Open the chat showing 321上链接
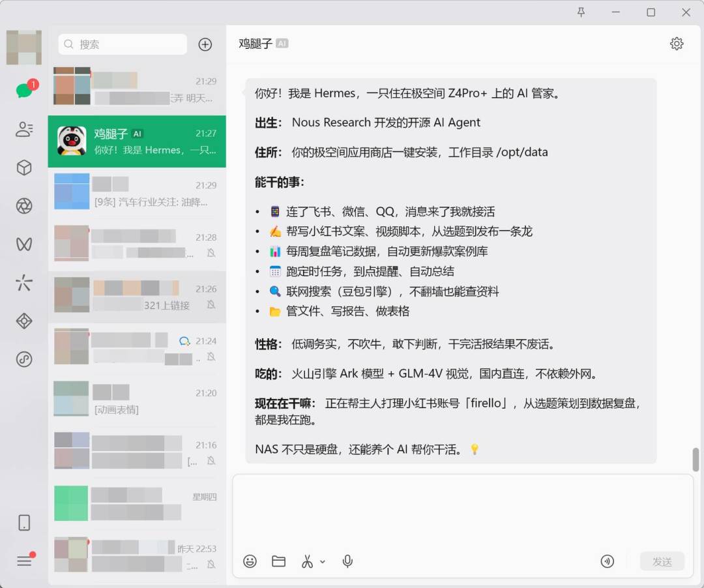 [137, 297]
